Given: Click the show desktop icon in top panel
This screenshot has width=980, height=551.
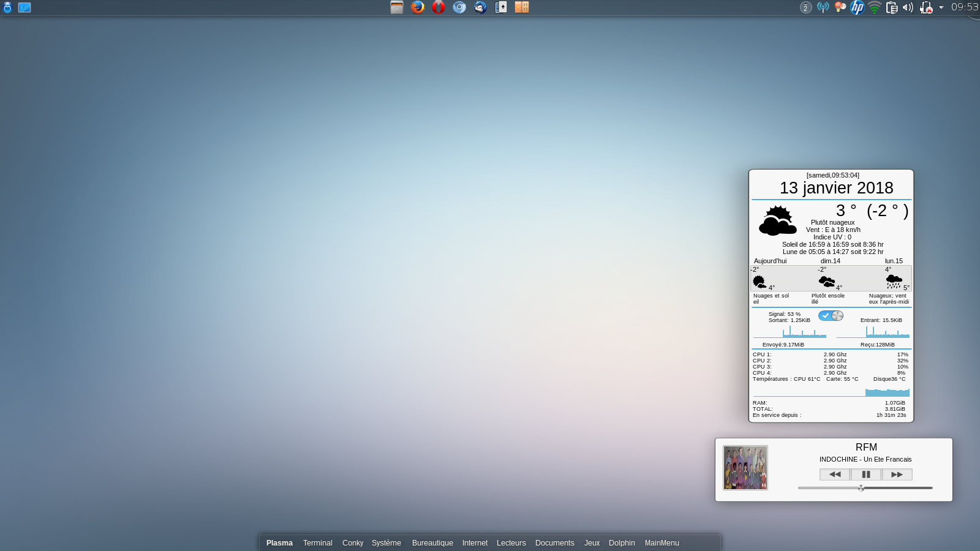Looking at the screenshot, I should pos(24,7).
